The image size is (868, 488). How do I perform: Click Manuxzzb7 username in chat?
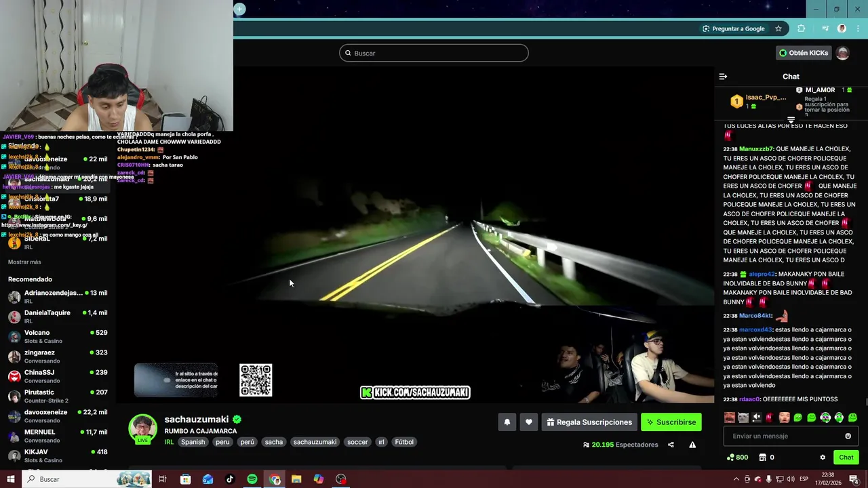pos(756,148)
